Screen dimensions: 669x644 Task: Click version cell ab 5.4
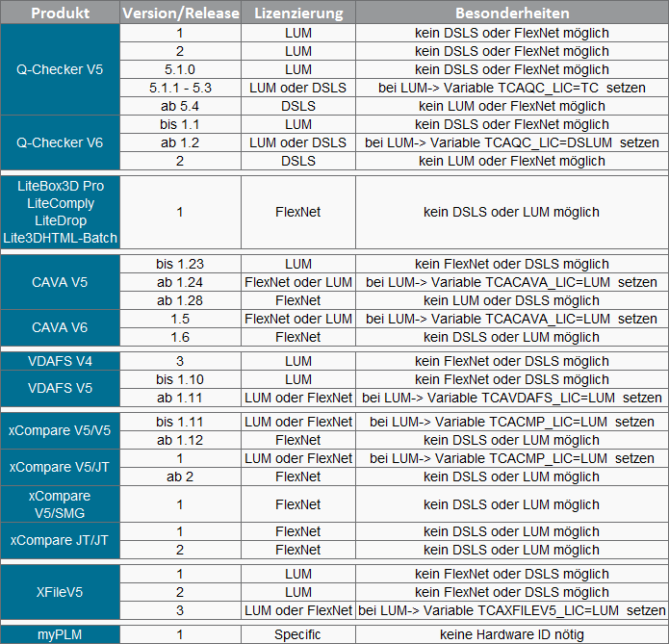[180, 106]
